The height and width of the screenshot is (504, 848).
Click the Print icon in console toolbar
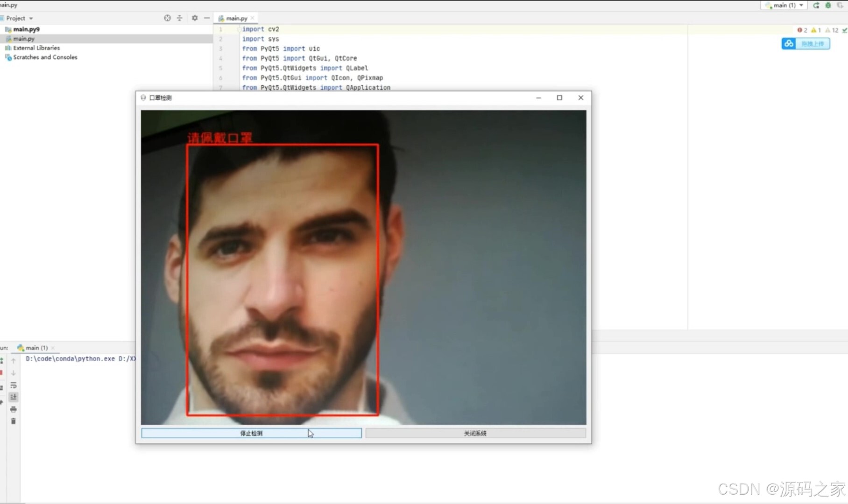pyautogui.click(x=14, y=409)
